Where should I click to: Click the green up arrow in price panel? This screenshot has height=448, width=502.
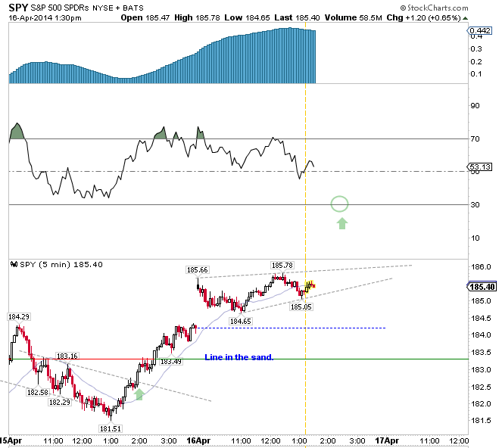coord(139,394)
